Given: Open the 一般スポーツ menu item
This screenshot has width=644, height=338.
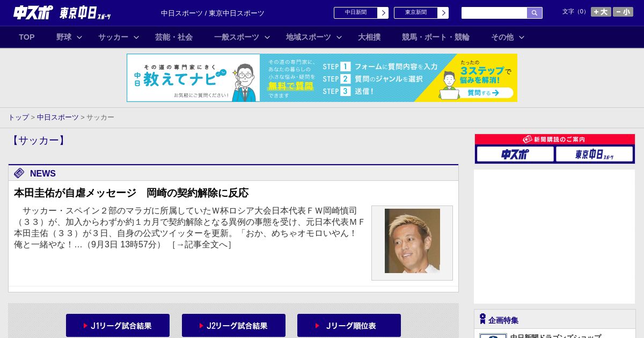Looking at the screenshot, I should (x=237, y=37).
